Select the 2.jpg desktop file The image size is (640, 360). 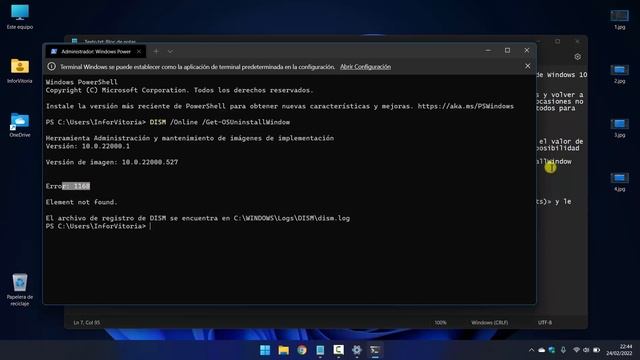(620, 73)
